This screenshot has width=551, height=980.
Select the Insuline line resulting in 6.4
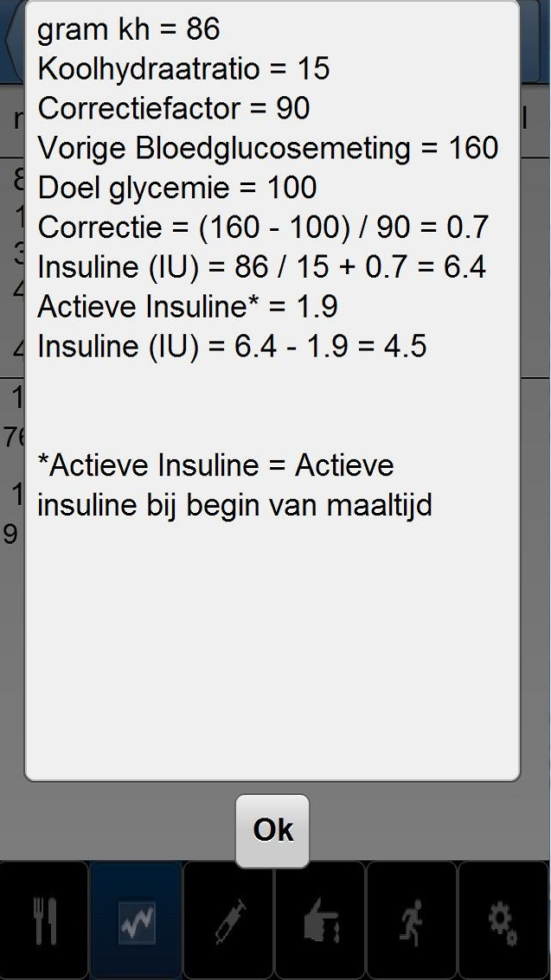pos(261,267)
